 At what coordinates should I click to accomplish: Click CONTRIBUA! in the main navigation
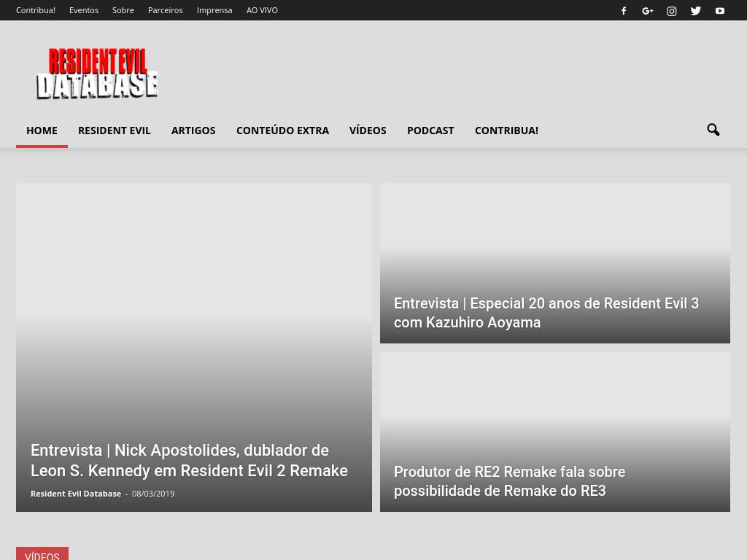506,131
